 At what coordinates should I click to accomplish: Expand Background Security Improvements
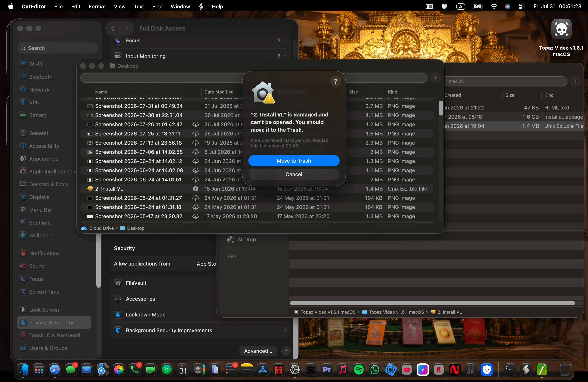(201, 330)
